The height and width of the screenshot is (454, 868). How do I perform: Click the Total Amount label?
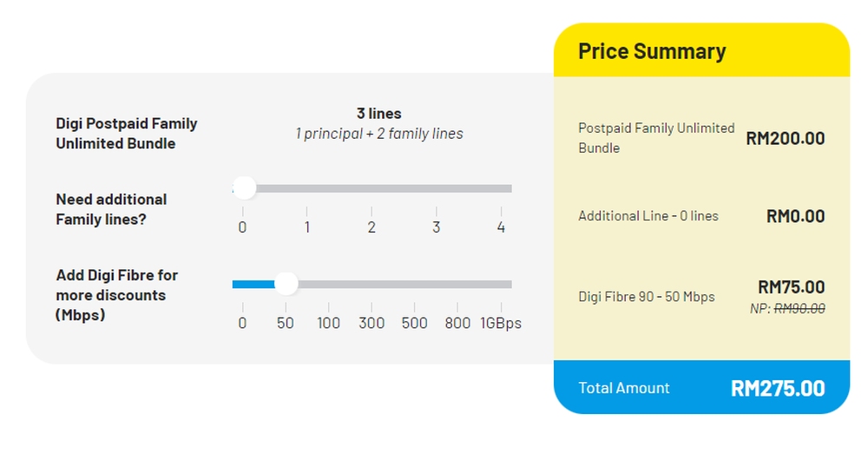(x=624, y=388)
